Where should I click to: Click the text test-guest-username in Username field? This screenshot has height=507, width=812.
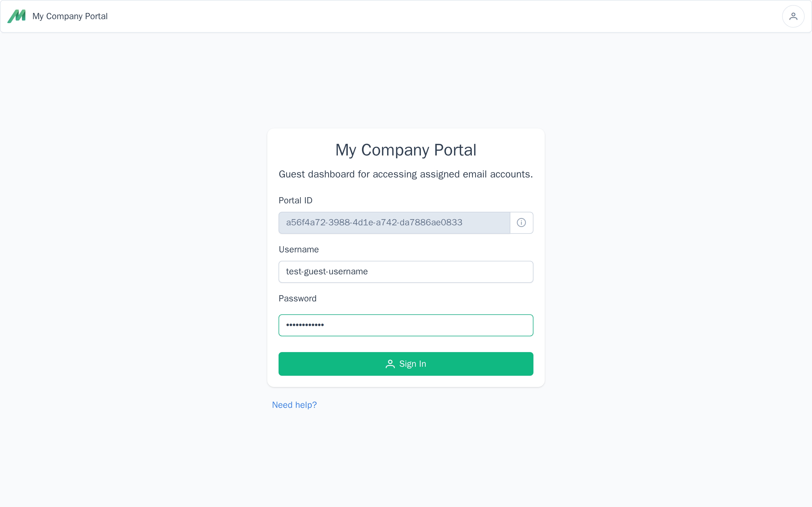click(327, 271)
